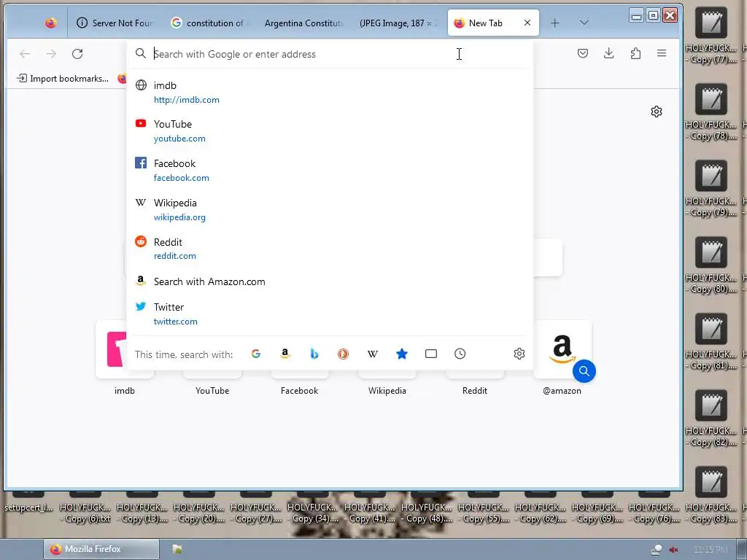747x560 pixels.
Task: Go forward with the forward arrow button
Action: [x=51, y=54]
